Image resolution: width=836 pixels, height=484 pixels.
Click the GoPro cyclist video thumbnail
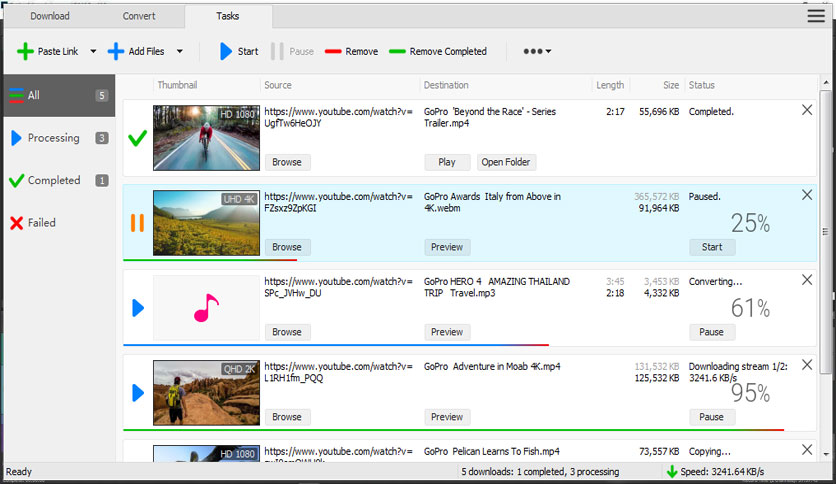pos(206,138)
